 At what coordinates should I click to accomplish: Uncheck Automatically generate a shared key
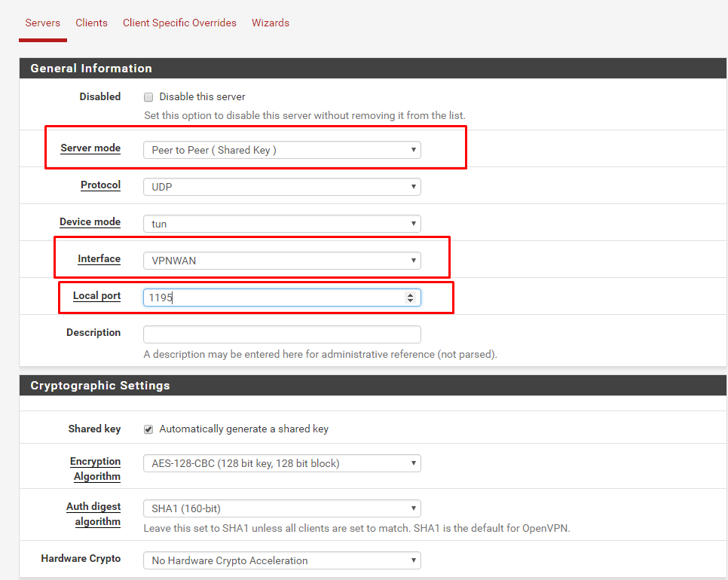tap(148, 429)
